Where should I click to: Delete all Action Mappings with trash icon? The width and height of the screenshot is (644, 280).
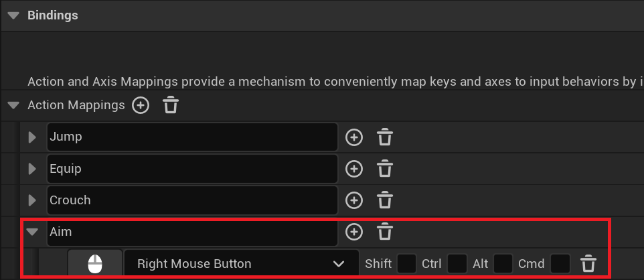coord(171,105)
